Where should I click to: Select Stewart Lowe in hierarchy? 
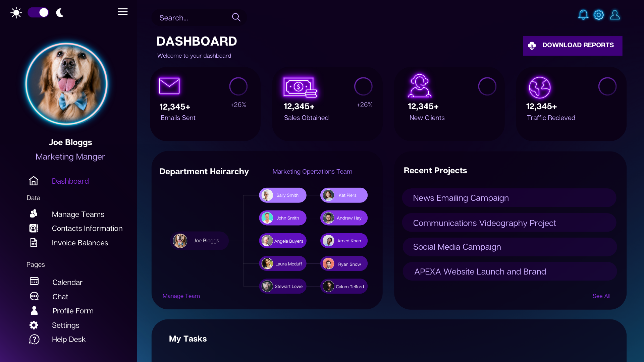pos(283,286)
